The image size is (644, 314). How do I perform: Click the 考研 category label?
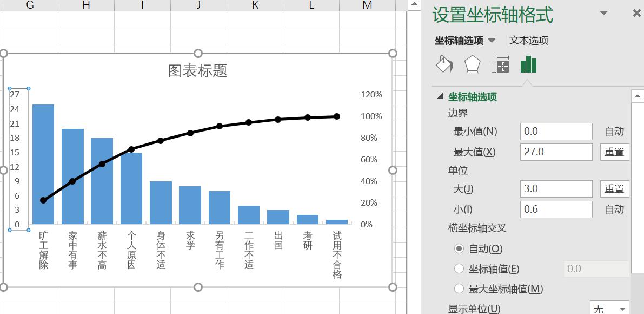pos(308,241)
